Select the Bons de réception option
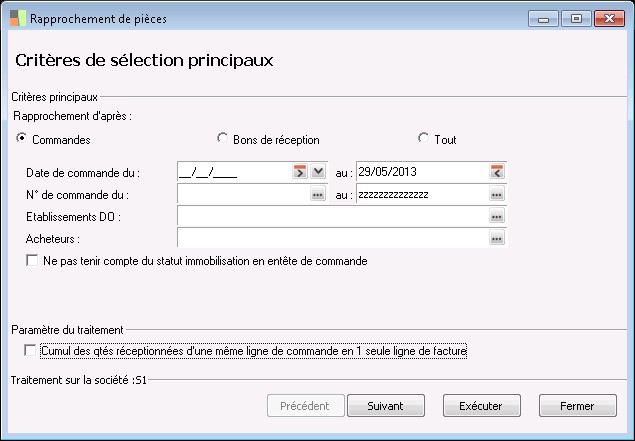 223,139
